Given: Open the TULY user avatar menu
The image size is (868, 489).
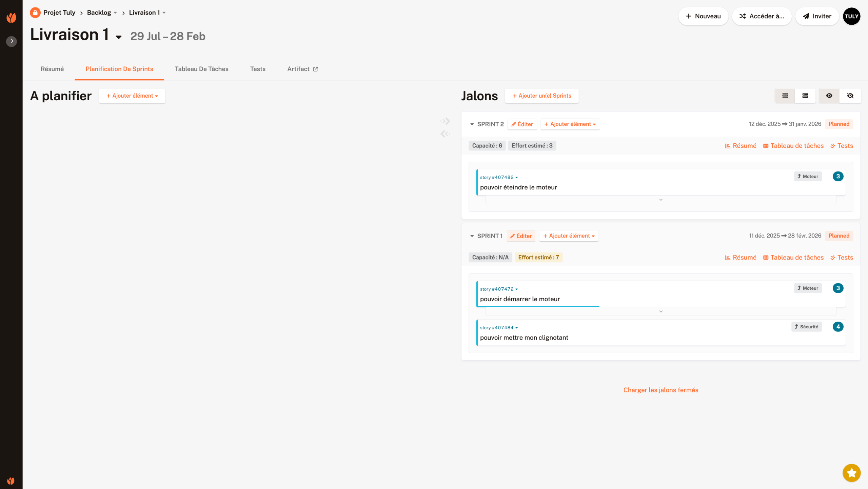Looking at the screenshot, I should click(x=851, y=16).
